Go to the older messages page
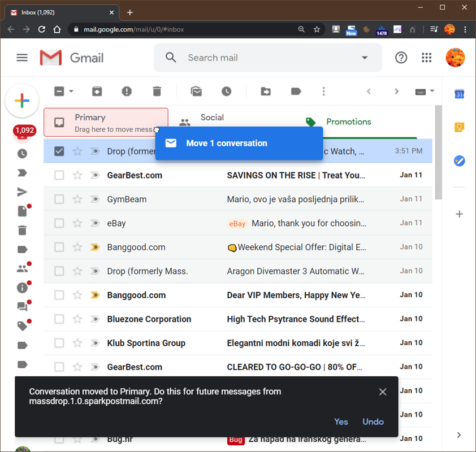476x452 pixels. pos(396,92)
